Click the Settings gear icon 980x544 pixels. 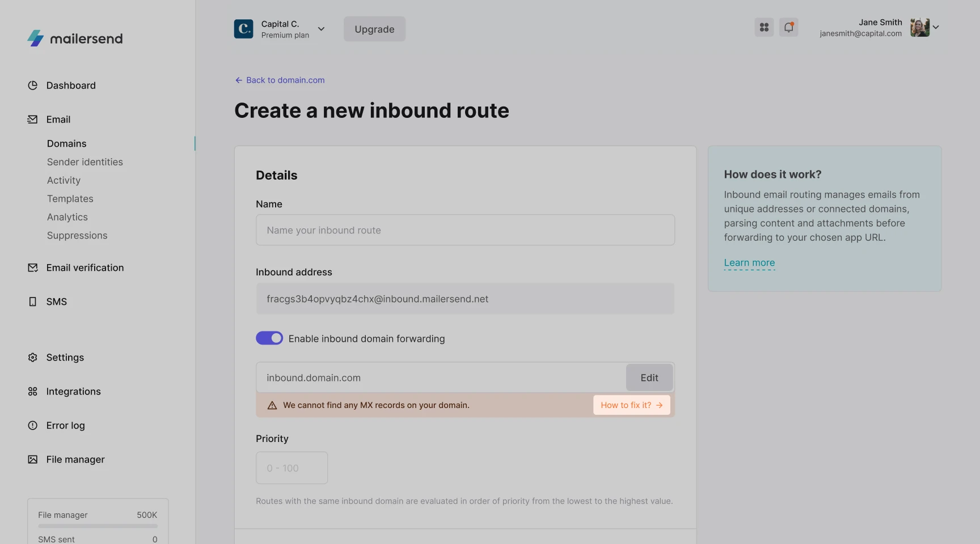33,358
